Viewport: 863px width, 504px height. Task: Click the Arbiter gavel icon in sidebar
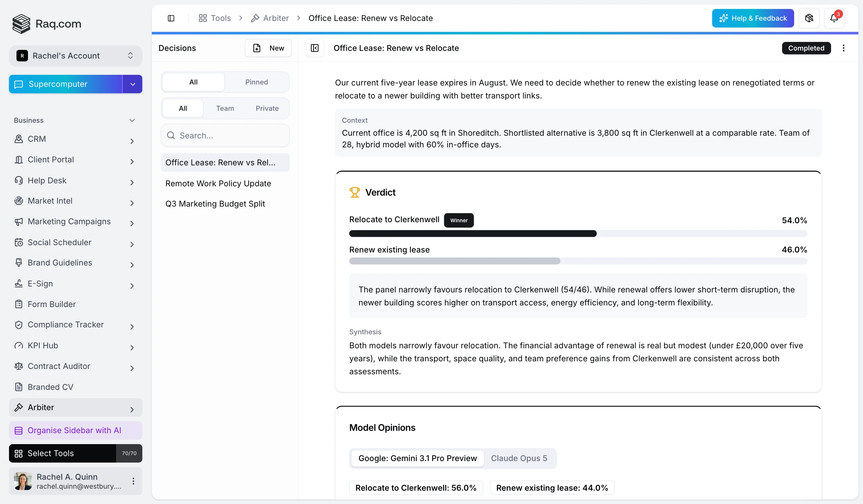[x=19, y=408]
